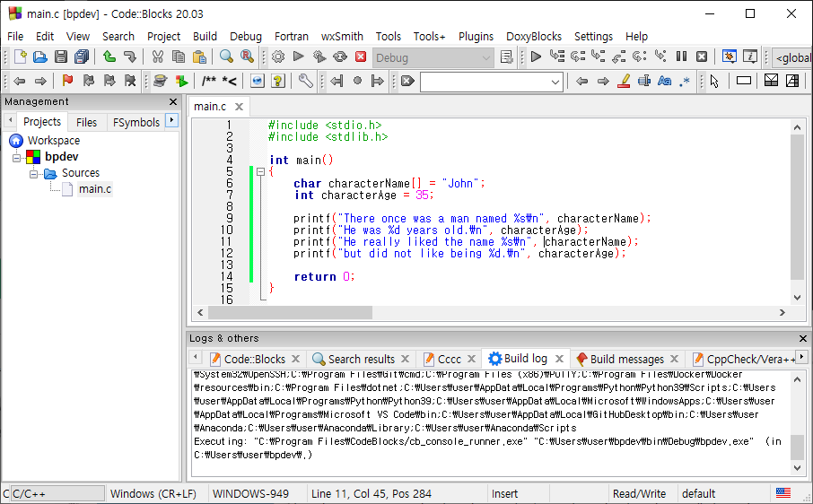The width and height of the screenshot is (813, 504).
Task: Create a new file from toolbar
Action: coord(21,57)
